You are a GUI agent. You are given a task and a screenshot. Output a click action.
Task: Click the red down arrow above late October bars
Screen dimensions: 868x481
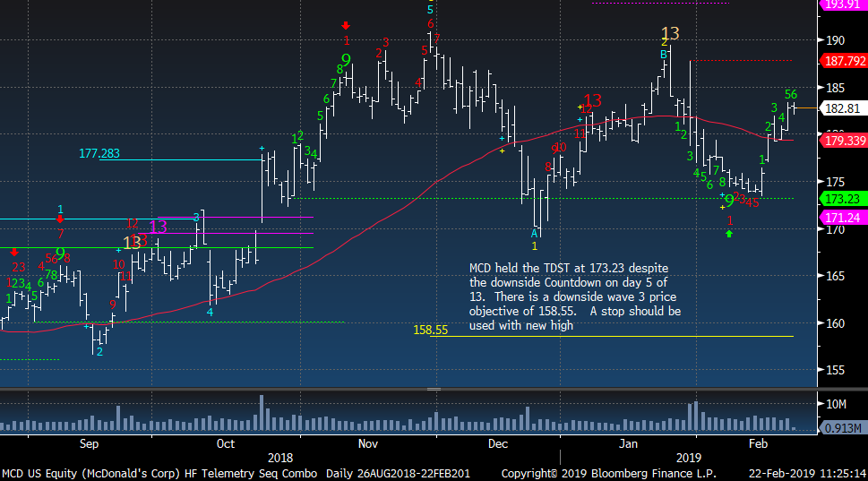coord(346,25)
